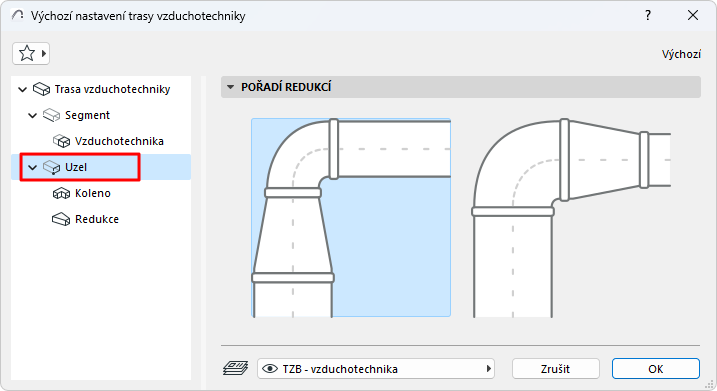Select the Segment tree item
Viewport: 717px width, 391px height.
87,115
